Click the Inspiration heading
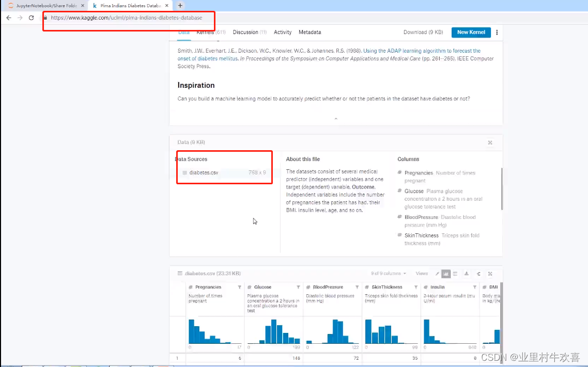Screen dimensions: 588x367 point(196,85)
